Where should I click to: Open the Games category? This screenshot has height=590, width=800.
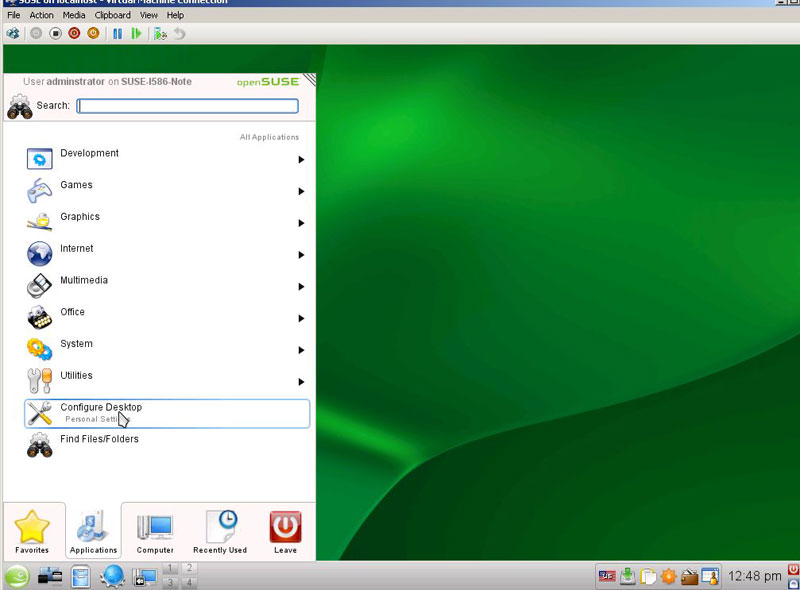click(x=167, y=191)
